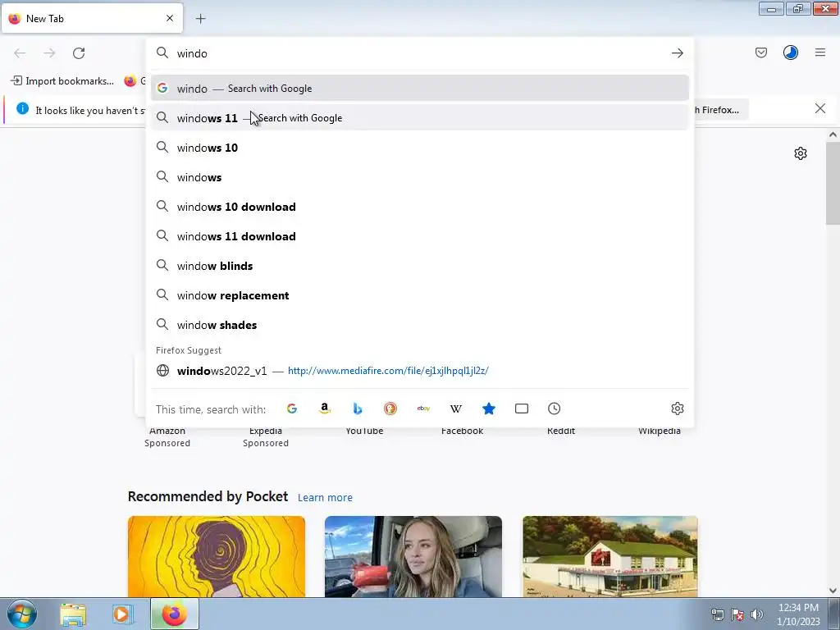Search this time with DuckDuckGo icon
840x630 pixels.
click(390, 409)
